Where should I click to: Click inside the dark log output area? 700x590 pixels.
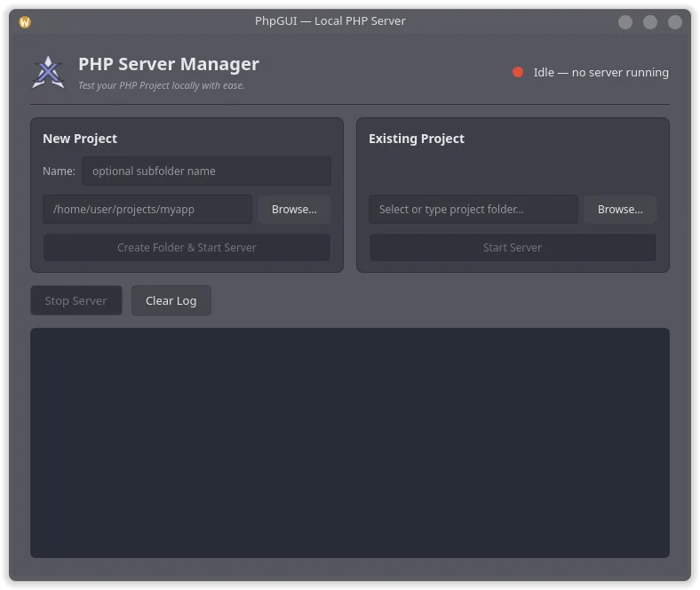[x=349, y=442]
